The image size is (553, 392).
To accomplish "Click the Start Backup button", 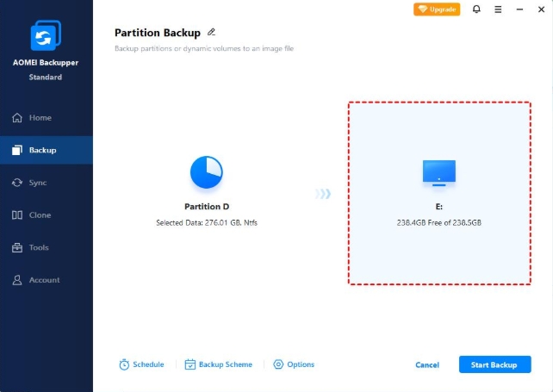I will (x=494, y=364).
